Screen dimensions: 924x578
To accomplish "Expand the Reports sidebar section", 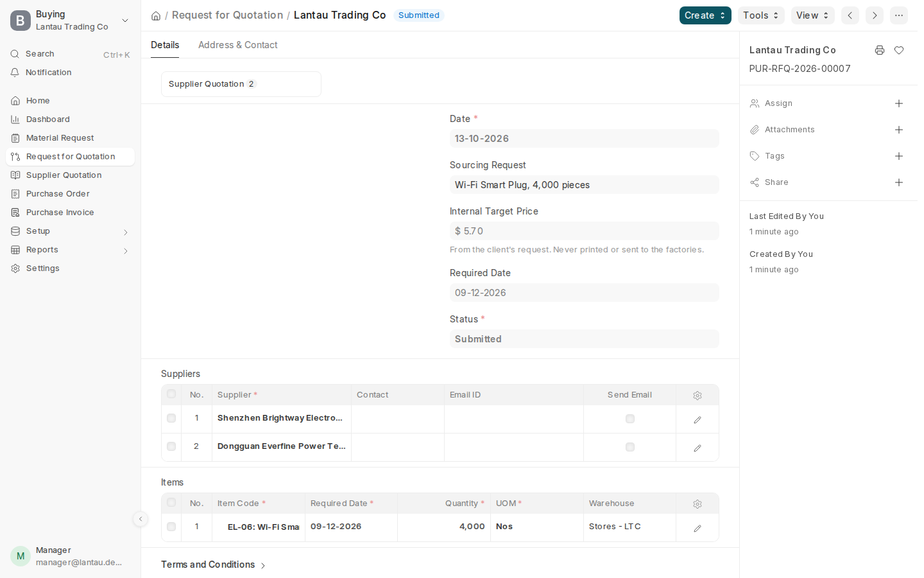I will [x=71, y=250].
